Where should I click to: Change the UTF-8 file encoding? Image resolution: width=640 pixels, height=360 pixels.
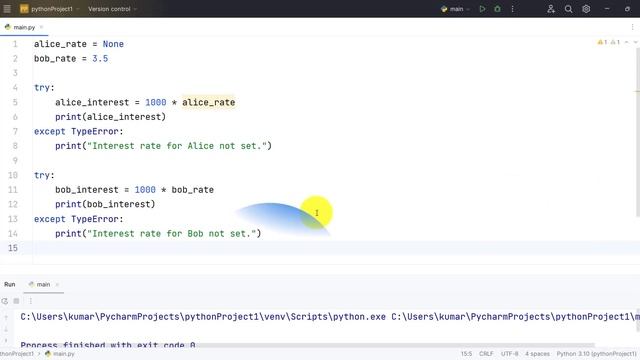point(509,354)
